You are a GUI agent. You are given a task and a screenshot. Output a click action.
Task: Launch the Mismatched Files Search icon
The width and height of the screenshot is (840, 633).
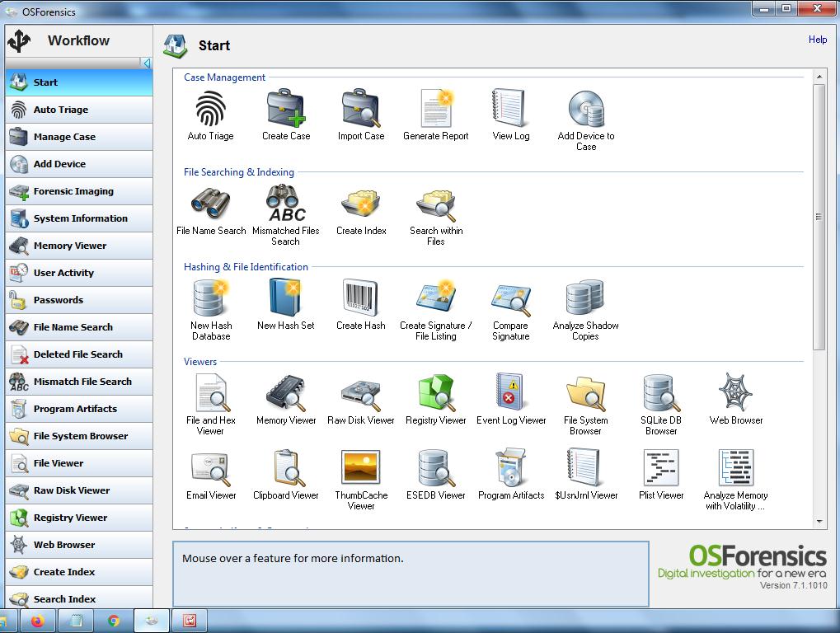pyautogui.click(x=285, y=204)
